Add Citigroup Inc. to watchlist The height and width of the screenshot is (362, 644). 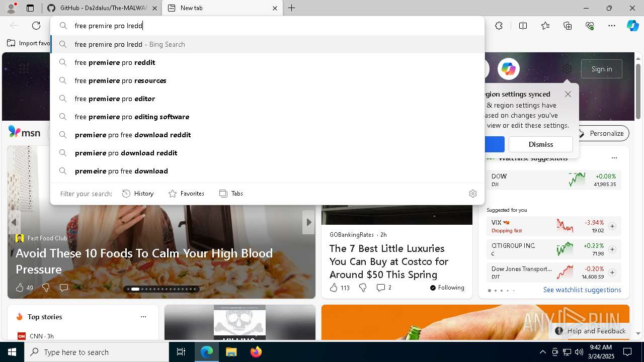[612, 249]
